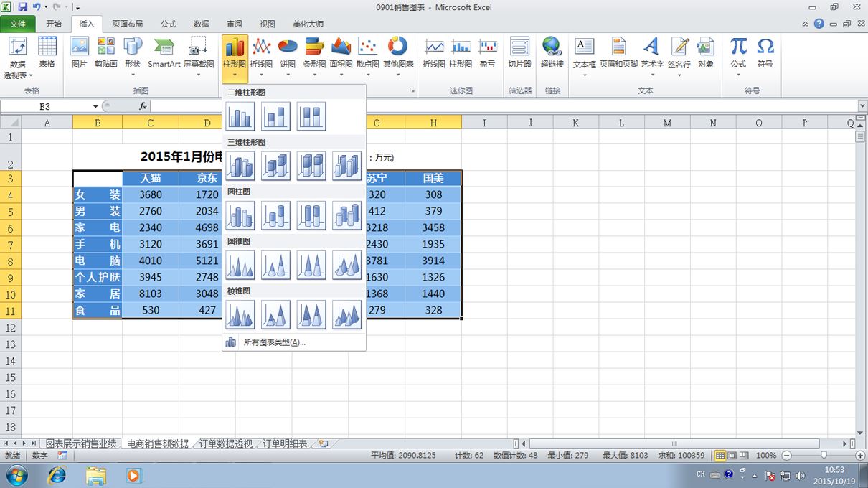
Task: Switch to Normal view in the status bar
Action: coord(720,456)
